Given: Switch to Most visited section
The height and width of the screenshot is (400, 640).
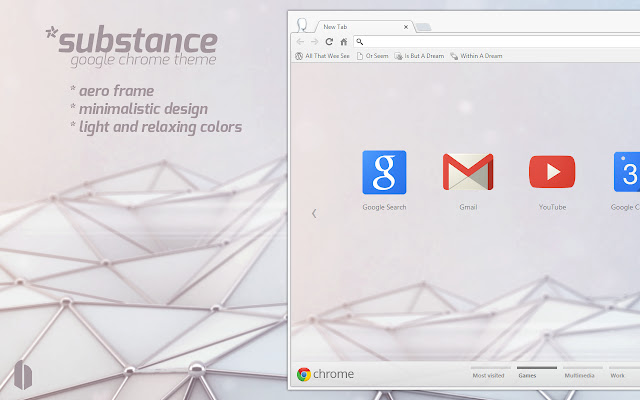Looking at the screenshot, I should [489, 373].
